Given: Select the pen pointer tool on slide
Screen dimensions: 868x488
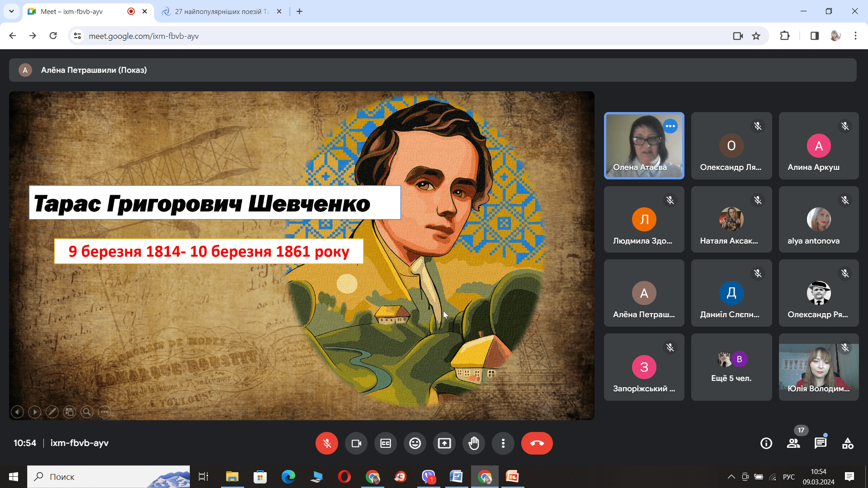Looking at the screenshot, I should (x=52, y=412).
